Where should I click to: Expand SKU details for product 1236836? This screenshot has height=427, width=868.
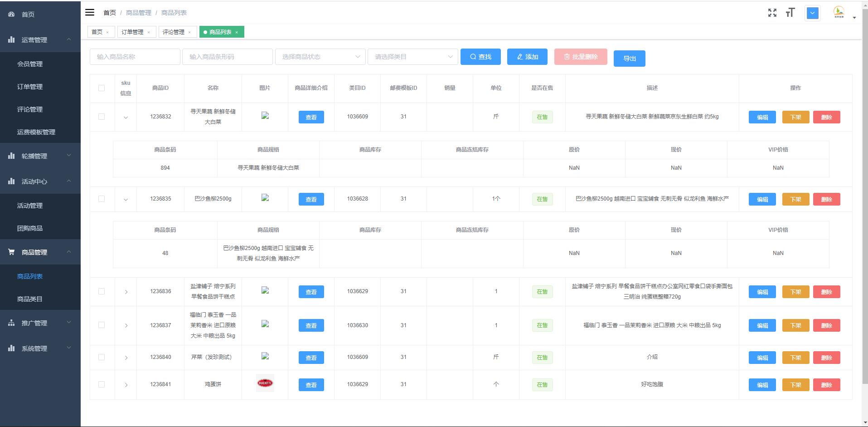[x=126, y=292]
